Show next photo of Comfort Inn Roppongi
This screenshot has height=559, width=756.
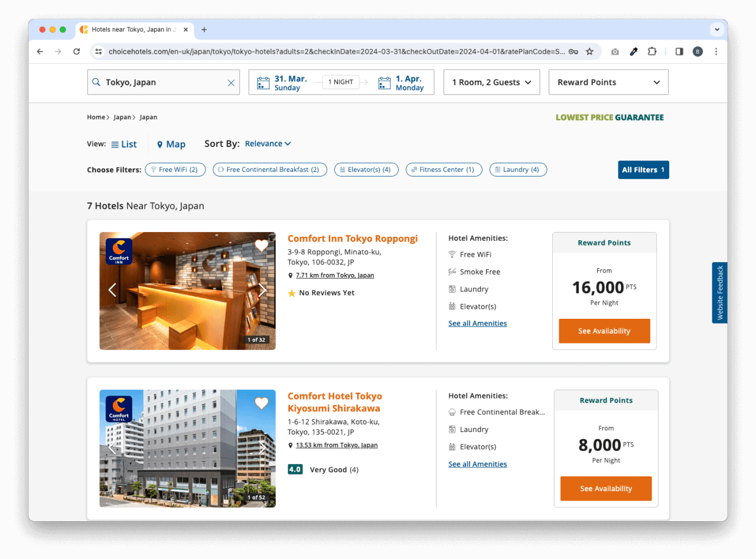[x=262, y=290]
